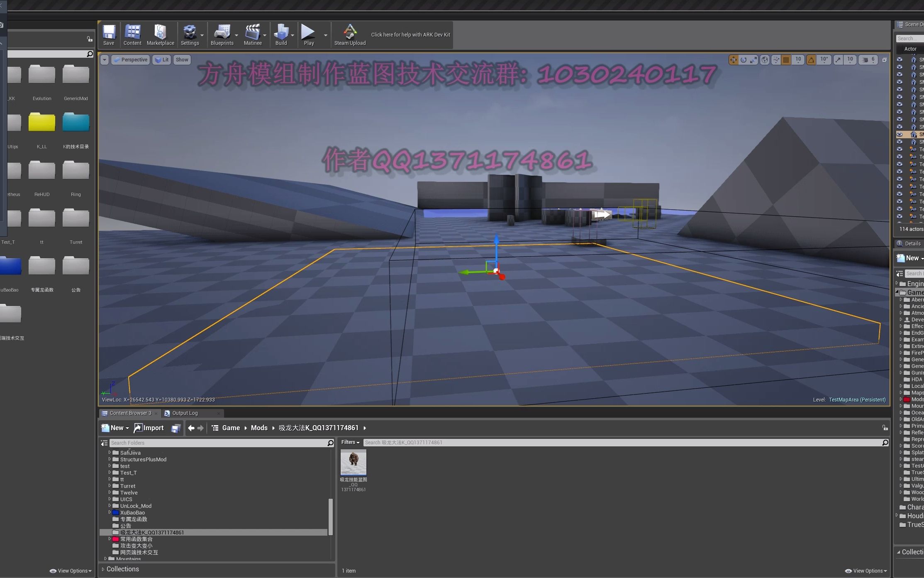Switch to the Output Log tab

click(185, 413)
